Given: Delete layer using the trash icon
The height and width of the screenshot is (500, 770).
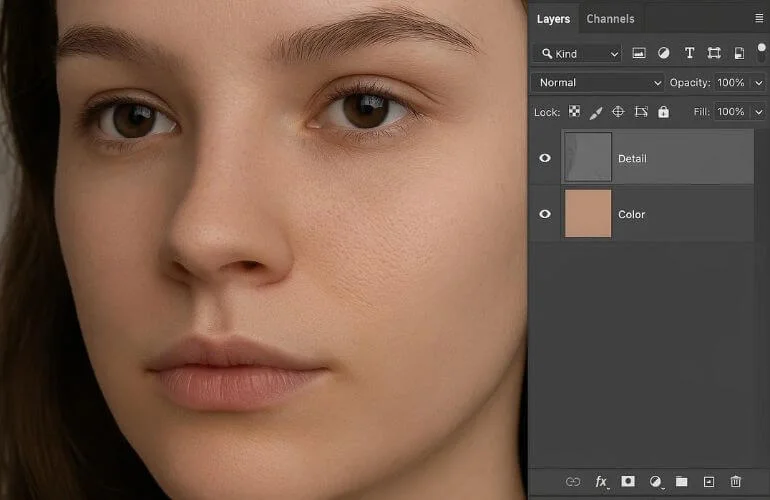Looking at the screenshot, I should click(736, 482).
